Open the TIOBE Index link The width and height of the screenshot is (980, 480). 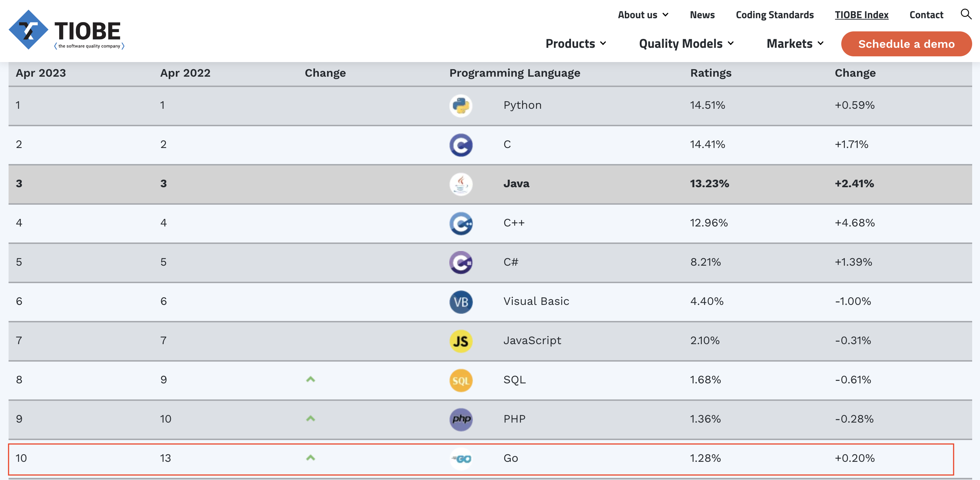point(861,15)
